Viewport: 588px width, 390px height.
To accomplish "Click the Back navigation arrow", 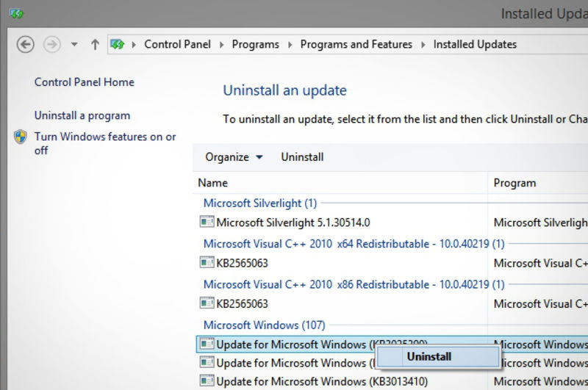I will 26,45.
